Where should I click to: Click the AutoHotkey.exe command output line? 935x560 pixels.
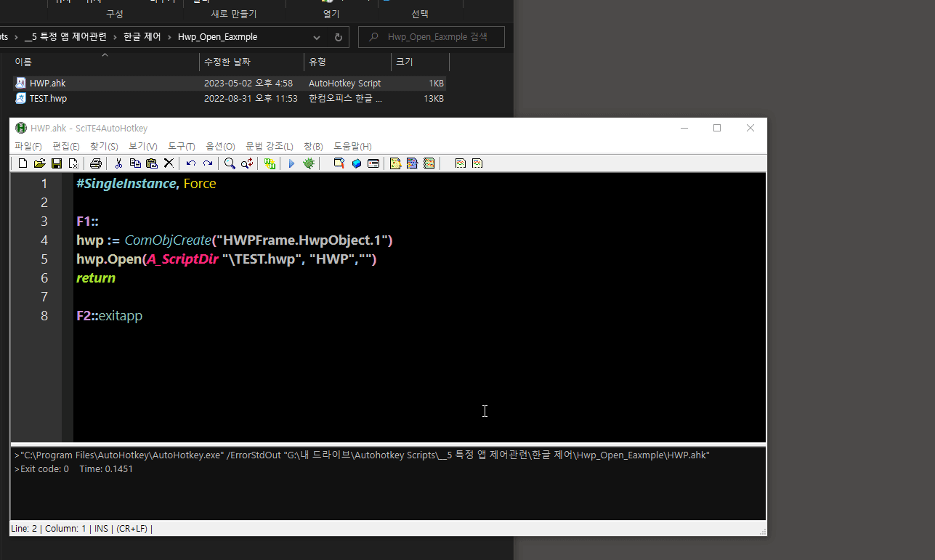[x=362, y=455]
